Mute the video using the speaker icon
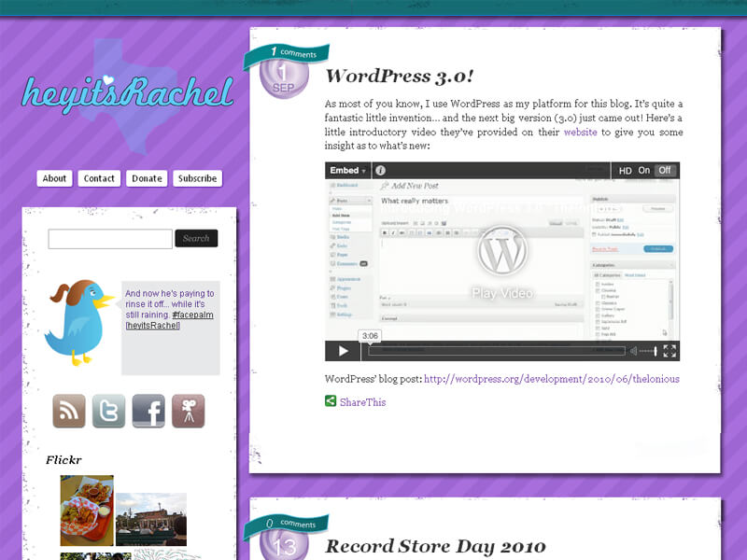Image resolution: width=747 pixels, height=560 pixels. point(634,351)
